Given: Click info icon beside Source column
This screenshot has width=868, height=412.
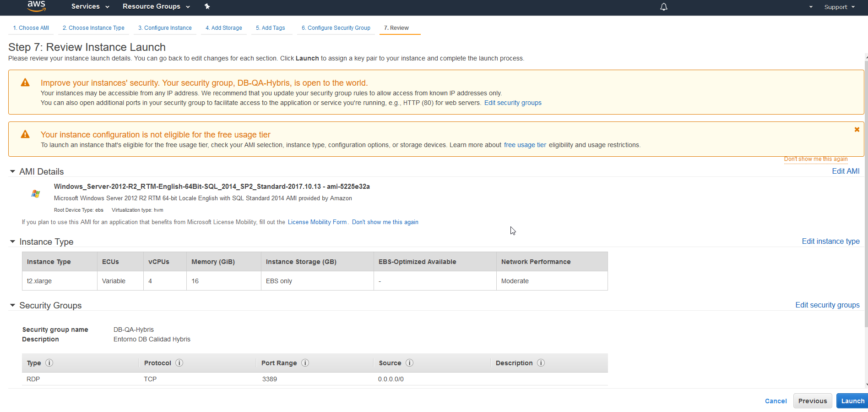Looking at the screenshot, I should click(410, 363).
